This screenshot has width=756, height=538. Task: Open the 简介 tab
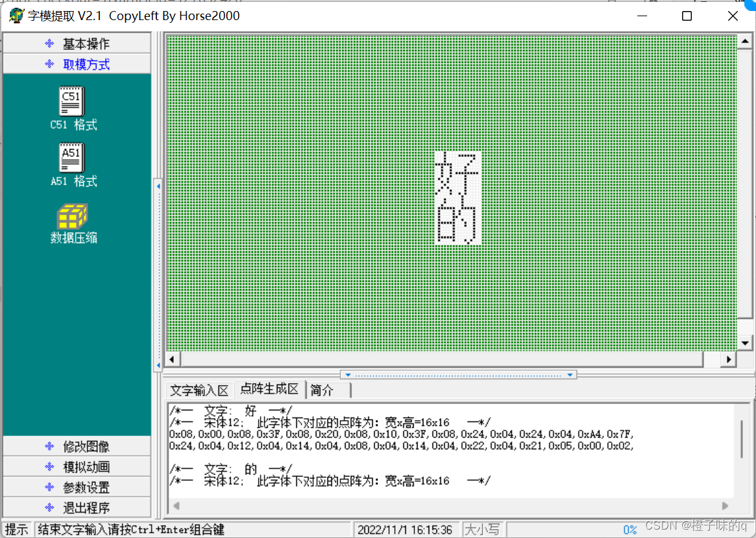[322, 390]
